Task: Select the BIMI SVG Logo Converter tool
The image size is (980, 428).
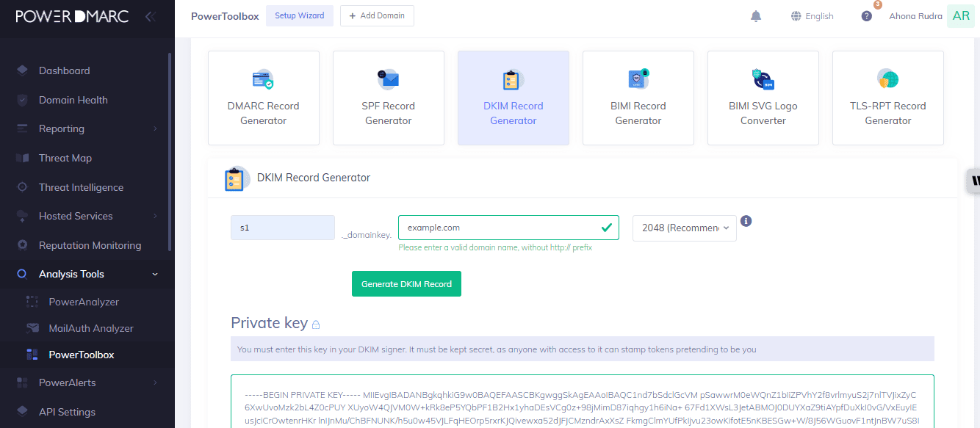Action: 763,98
